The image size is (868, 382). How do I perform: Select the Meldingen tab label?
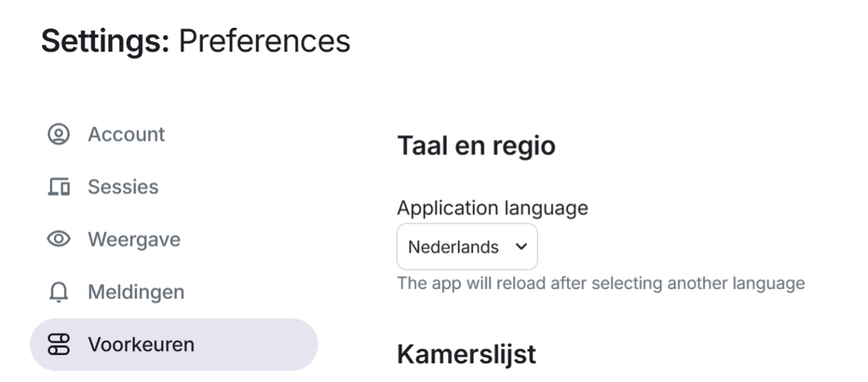point(136,292)
